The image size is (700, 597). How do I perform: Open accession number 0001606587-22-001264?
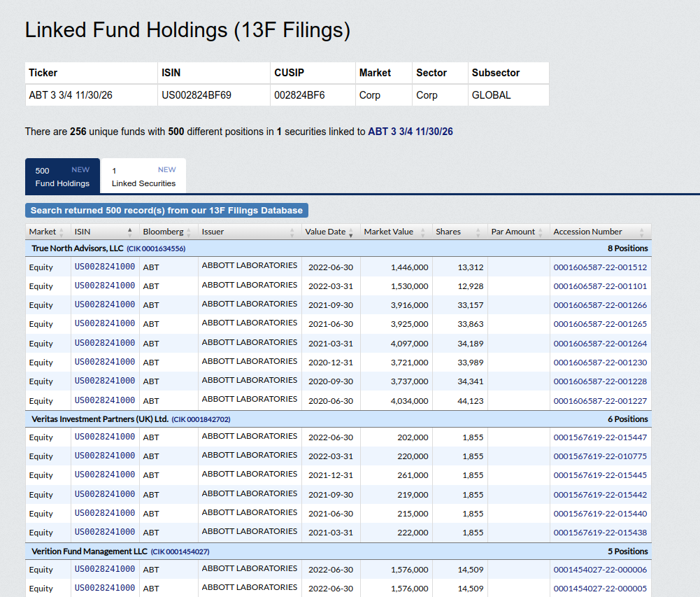click(x=600, y=344)
